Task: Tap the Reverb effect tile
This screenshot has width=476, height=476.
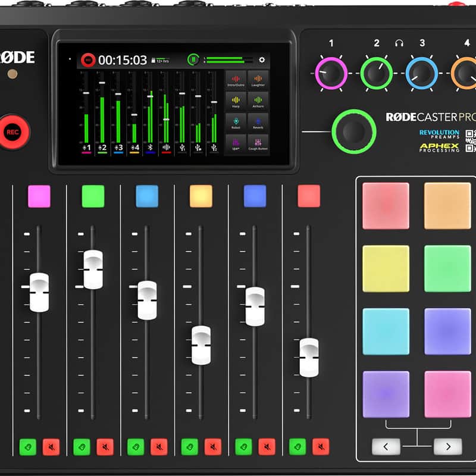Action: click(x=258, y=123)
